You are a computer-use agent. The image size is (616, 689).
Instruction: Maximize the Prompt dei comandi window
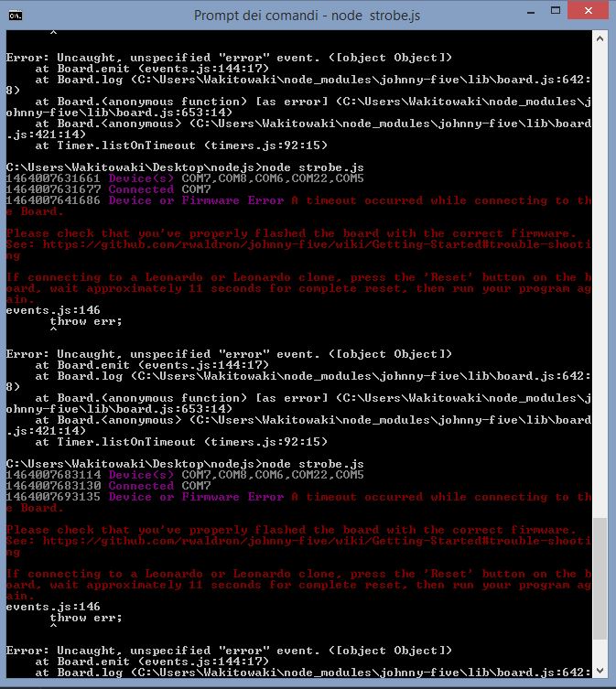[556, 11]
